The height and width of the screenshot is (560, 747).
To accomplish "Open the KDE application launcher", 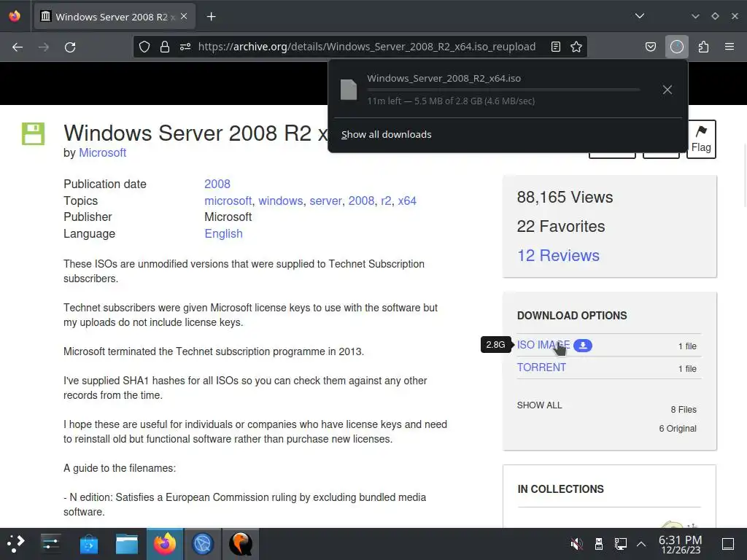I will [x=16, y=544].
